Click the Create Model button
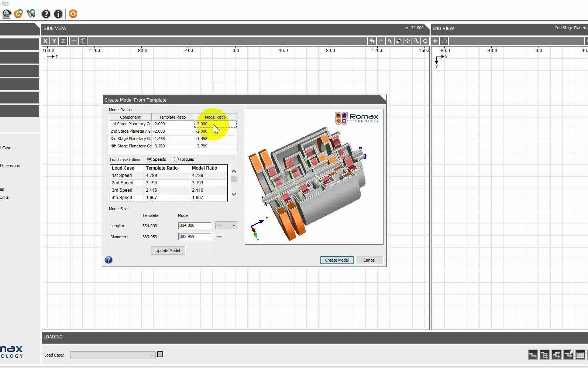This screenshot has width=588, height=368. pos(337,260)
